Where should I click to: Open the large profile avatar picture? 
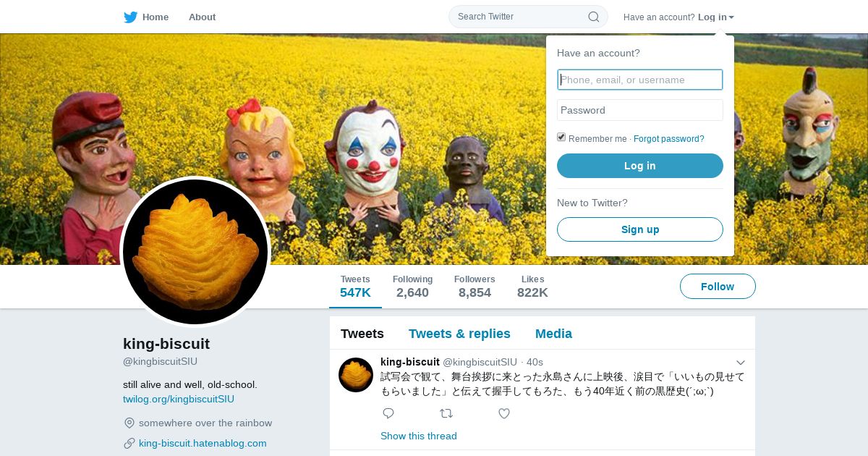click(x=195, y=252)
